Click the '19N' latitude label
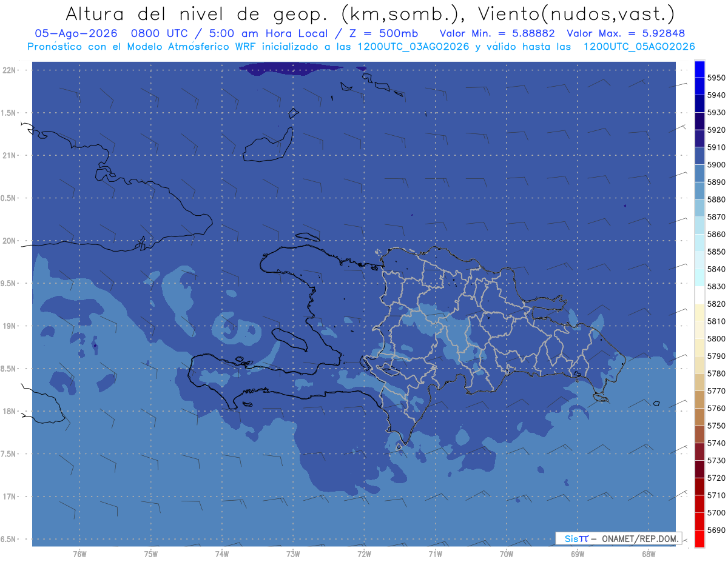The height and width of the screenshot is (562, 728). (10, 326)
